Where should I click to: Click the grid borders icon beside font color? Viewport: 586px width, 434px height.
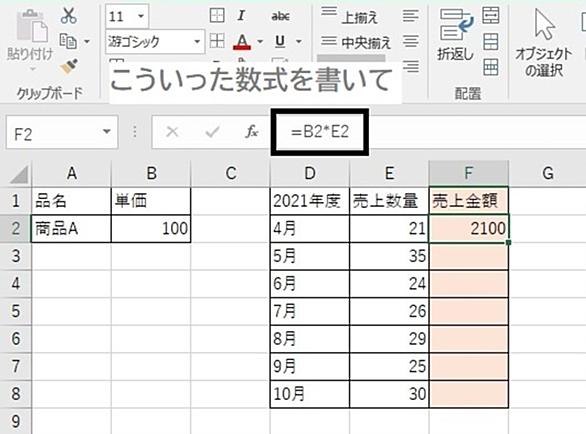point(217,41)
